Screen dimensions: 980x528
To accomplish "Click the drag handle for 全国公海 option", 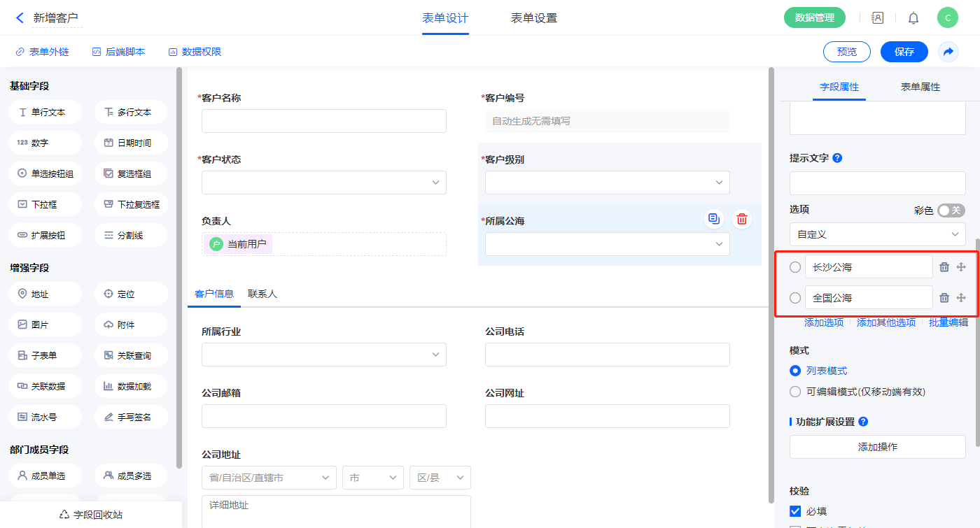I will click(x=961, y=298).
